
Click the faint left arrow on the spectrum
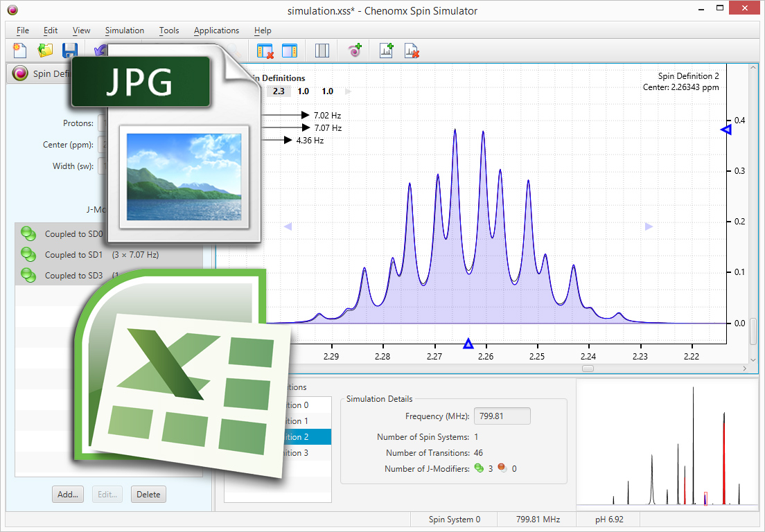(288, 227)
